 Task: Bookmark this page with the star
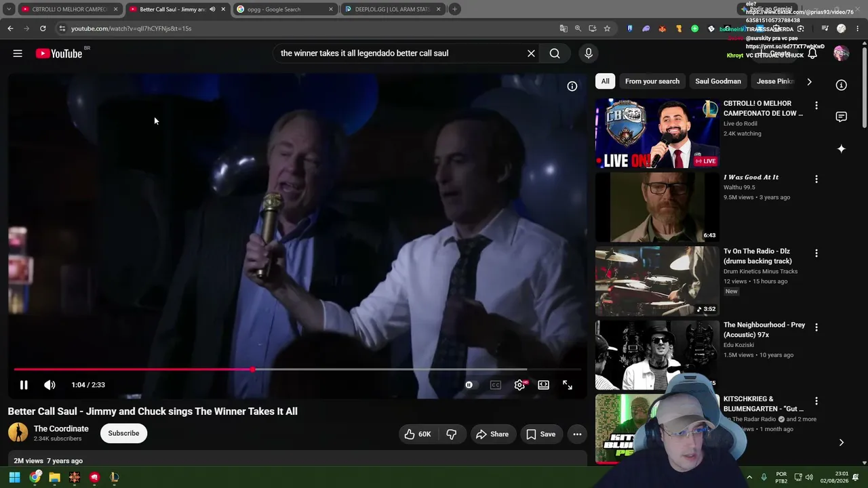coord(607,28)
